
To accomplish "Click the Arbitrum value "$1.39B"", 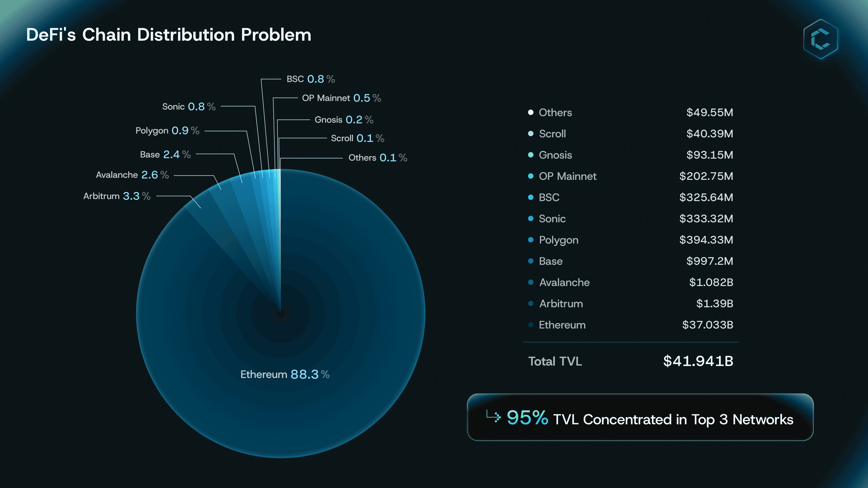I will (715, 303).
